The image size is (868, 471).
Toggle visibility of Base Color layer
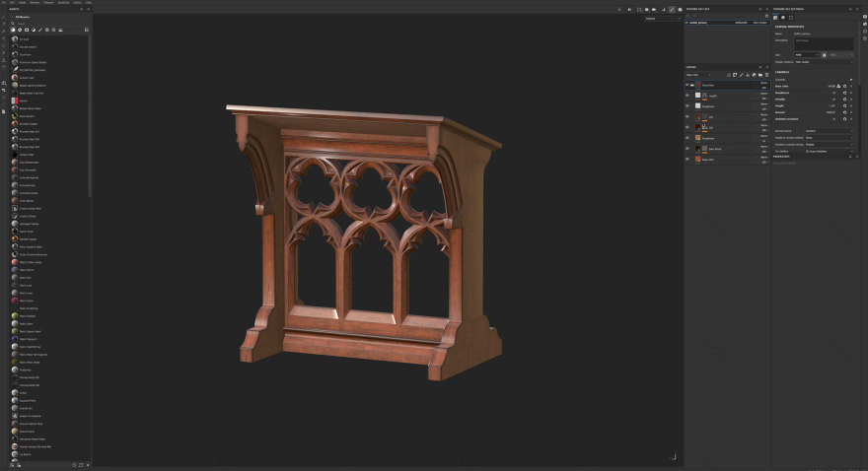(687, 160)
